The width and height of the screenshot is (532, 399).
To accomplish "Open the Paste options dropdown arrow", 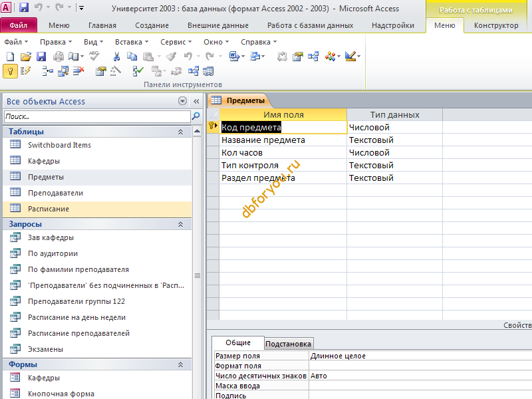I will [x=159, y=57].
